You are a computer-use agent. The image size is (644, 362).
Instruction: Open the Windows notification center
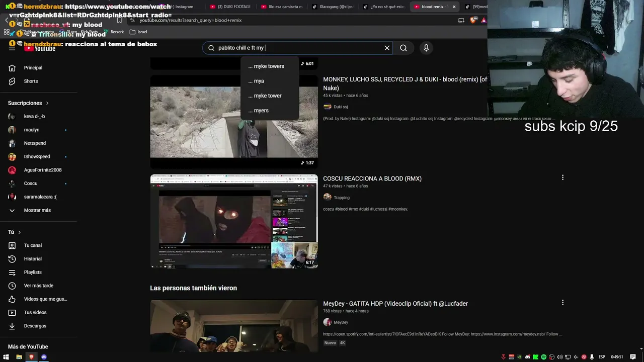633,357
